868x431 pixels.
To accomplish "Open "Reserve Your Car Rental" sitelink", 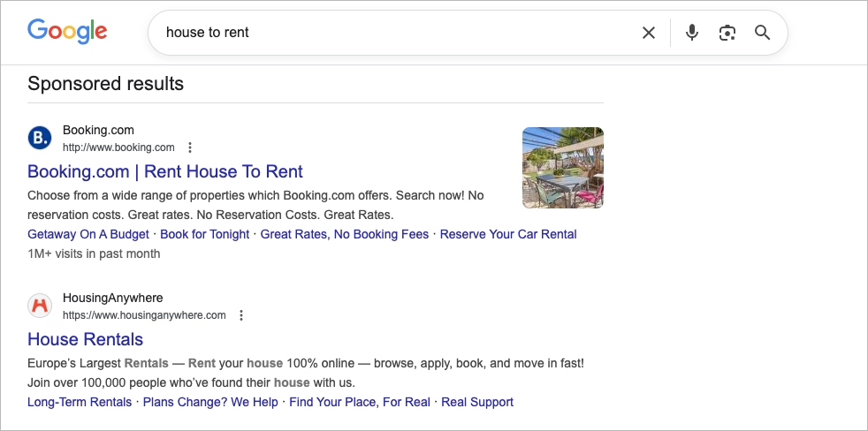I will (x=508, y=234).
